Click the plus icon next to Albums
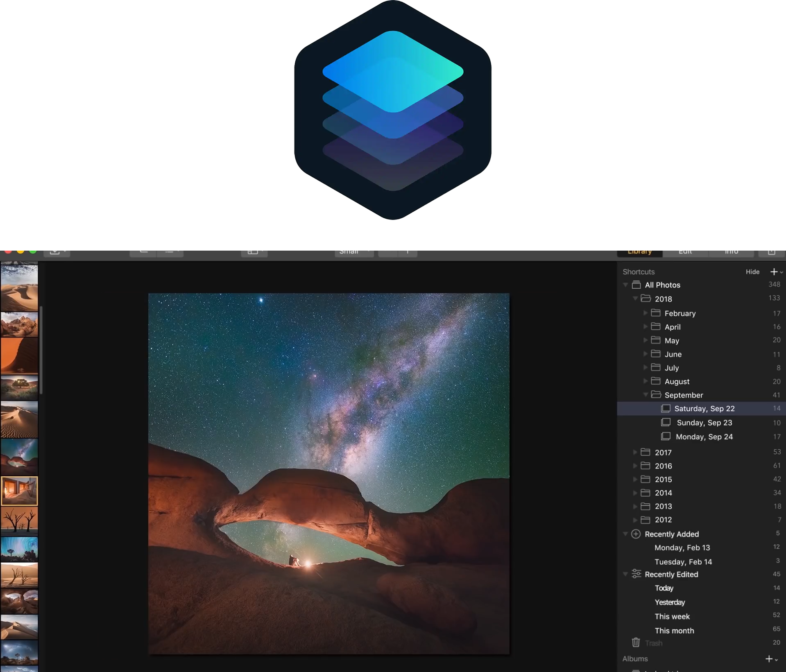This screenshot has width=786, height=672. click(x=769, y=659)
